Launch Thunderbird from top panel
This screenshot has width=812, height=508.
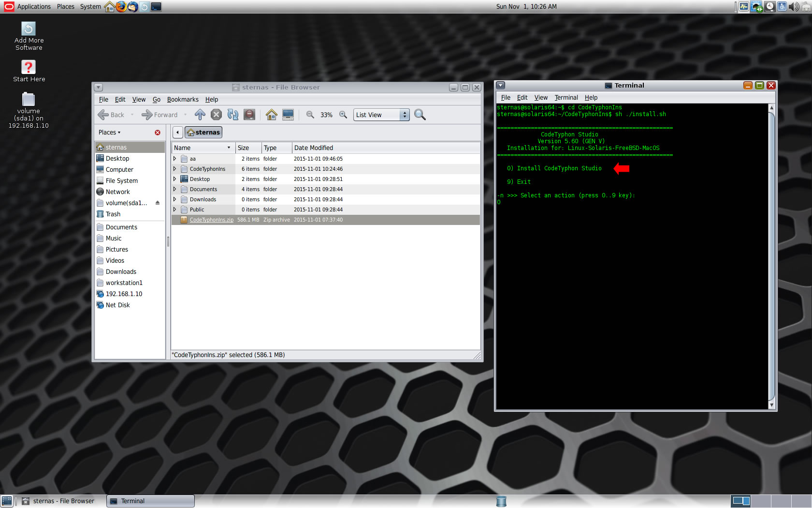pyautogui.click(x=132, y=6)
